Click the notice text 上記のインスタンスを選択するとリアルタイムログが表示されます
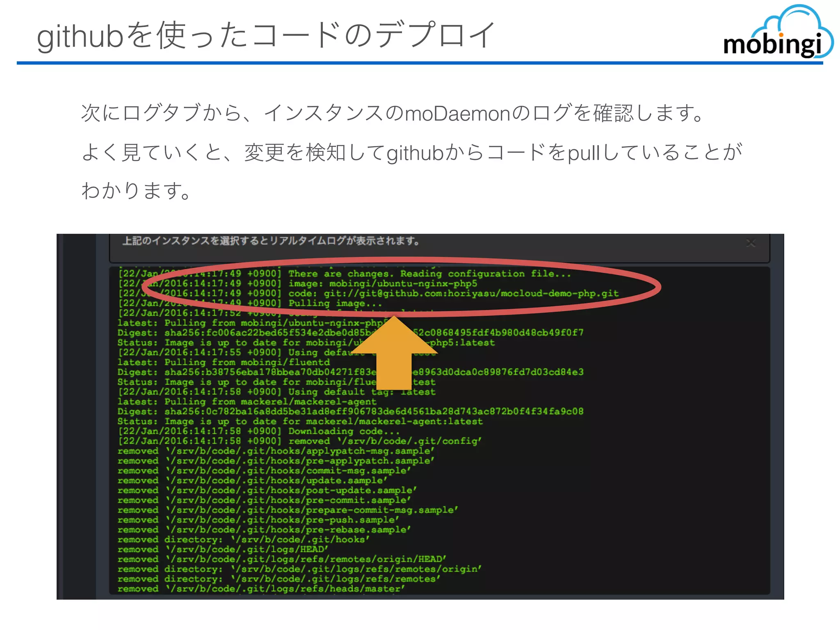This screenshot has height=630, width=840. pos(271,241)
